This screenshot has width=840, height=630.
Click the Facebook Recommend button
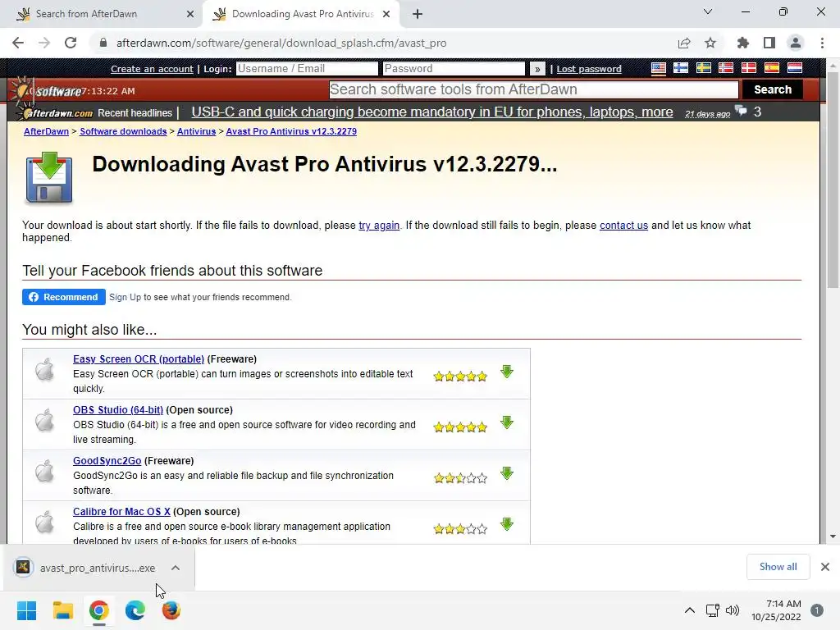(64, 297)
